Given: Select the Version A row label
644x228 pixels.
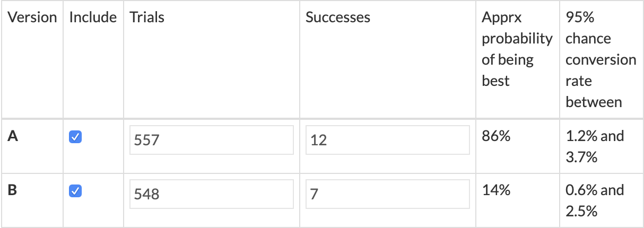Looking at the screenshot, I should coord(13,136).
